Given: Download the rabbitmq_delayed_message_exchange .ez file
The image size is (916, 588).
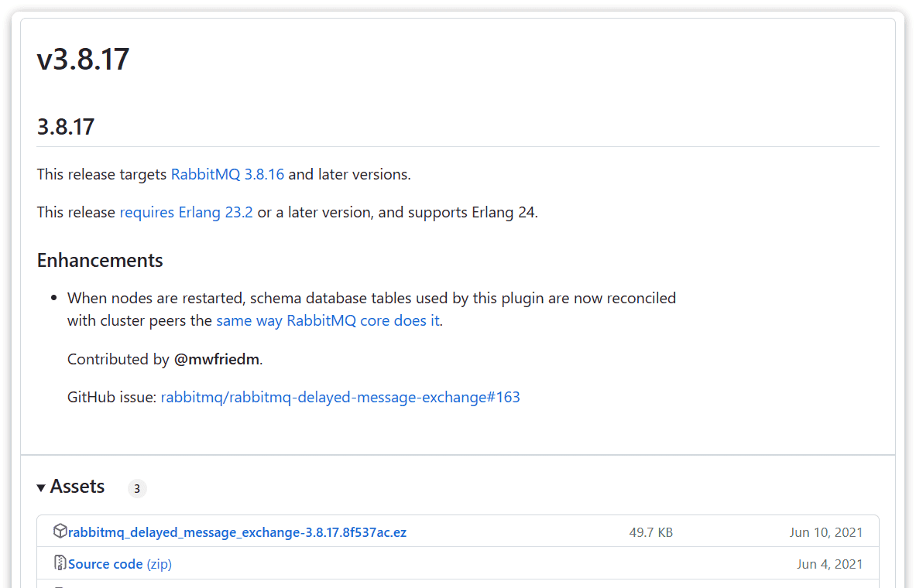Looking at the screenshot, I should coord(237,532).
